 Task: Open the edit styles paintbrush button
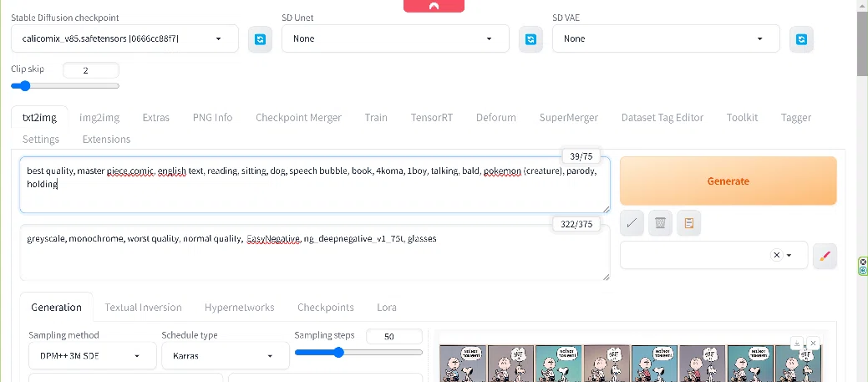pyautogui.click(x=825, y=256)
